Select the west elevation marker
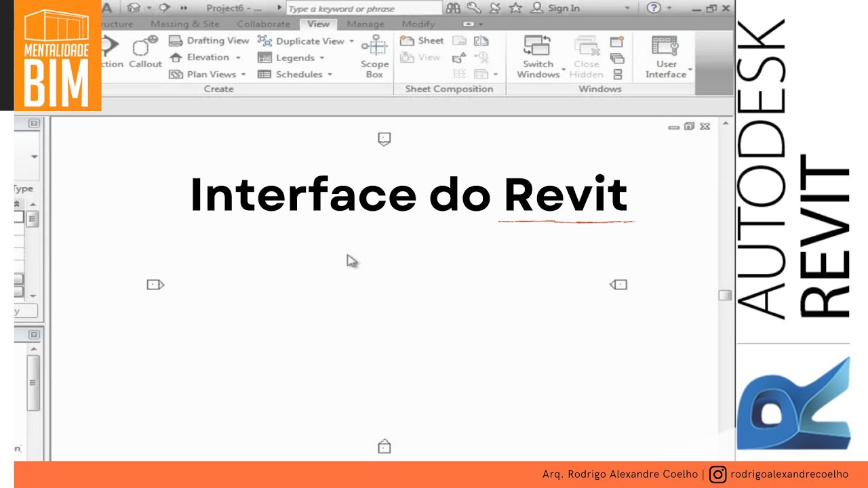Screen dimensions: 868x488 (x=155, y=285)
